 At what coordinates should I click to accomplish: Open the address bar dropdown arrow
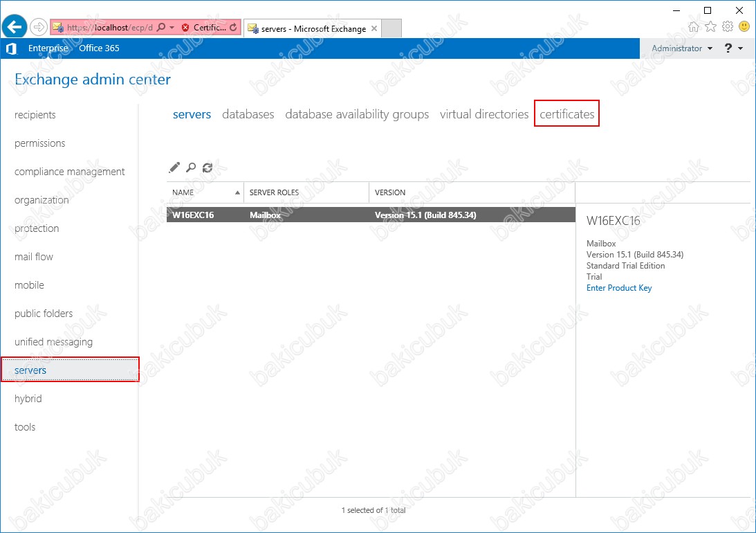(172, 28)
